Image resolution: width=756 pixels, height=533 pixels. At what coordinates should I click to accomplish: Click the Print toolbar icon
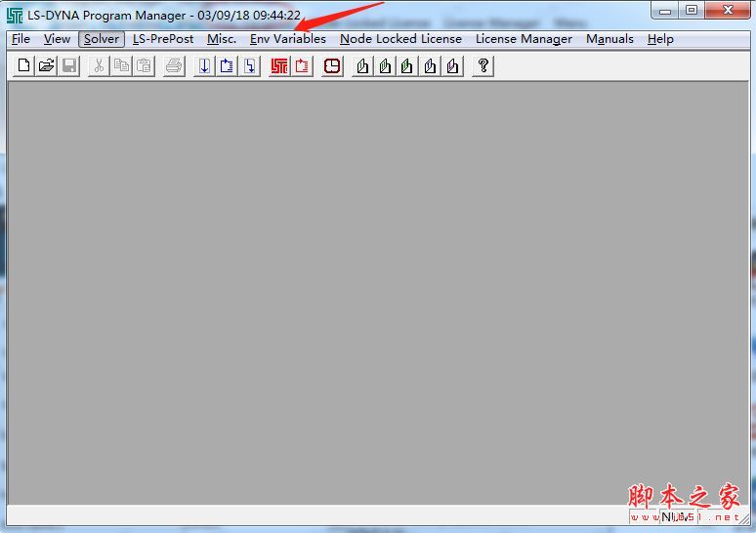click(x=174, y=65)
